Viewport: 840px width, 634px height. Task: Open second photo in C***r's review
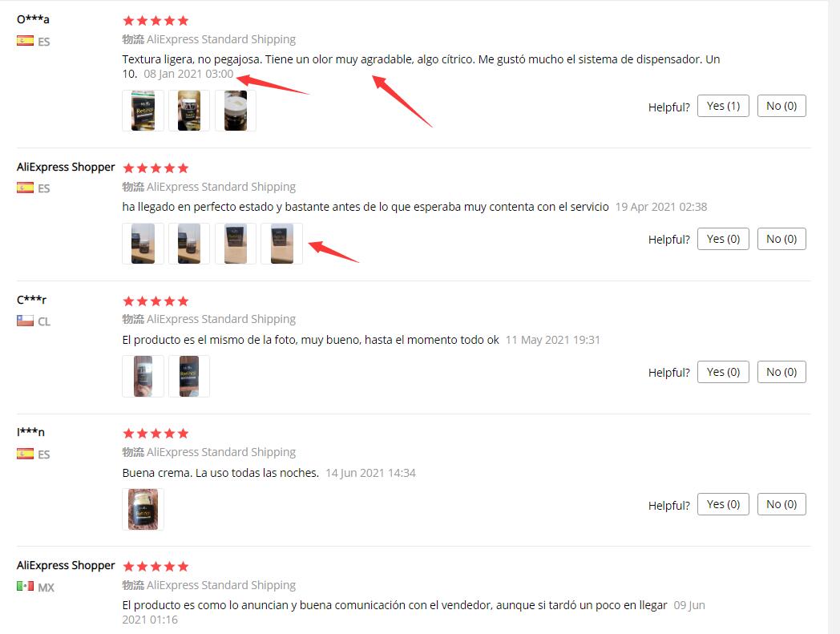[189, 376]
